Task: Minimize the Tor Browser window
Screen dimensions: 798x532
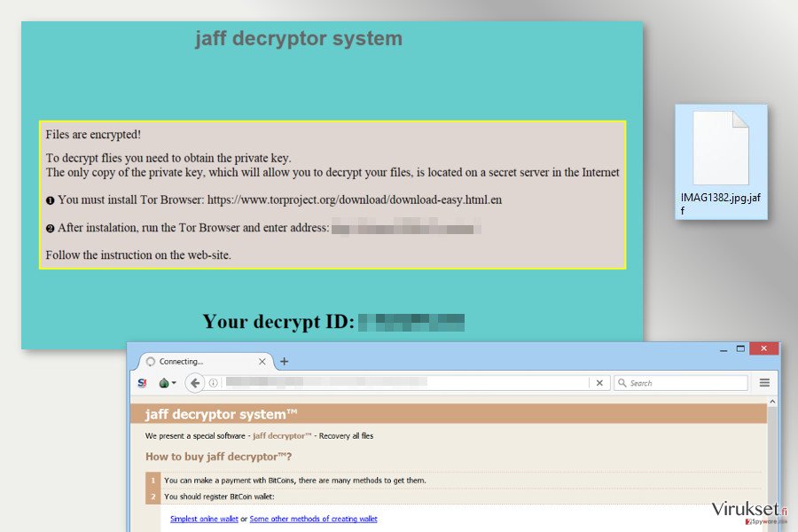Action: click(724, 349)
